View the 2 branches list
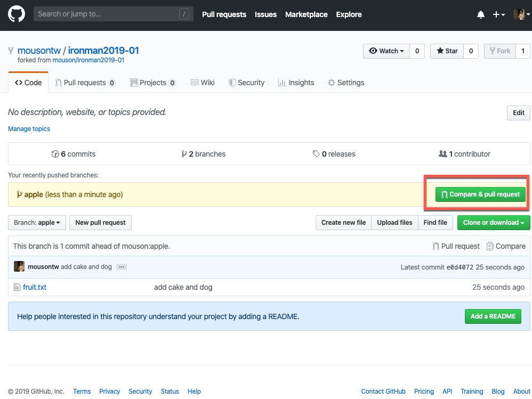The image size is (532, 399). 204,154
